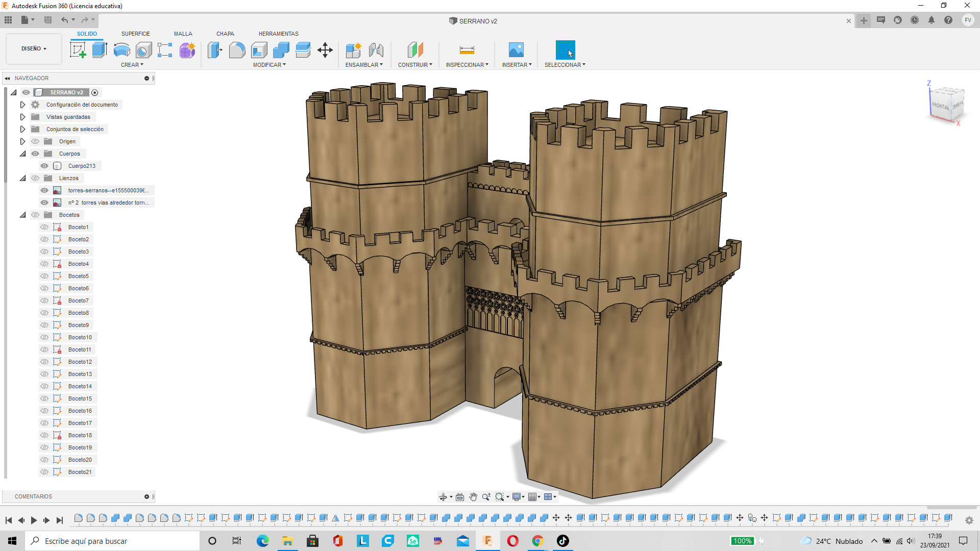Select the Revolve tool icon

(x=121, y=50)
